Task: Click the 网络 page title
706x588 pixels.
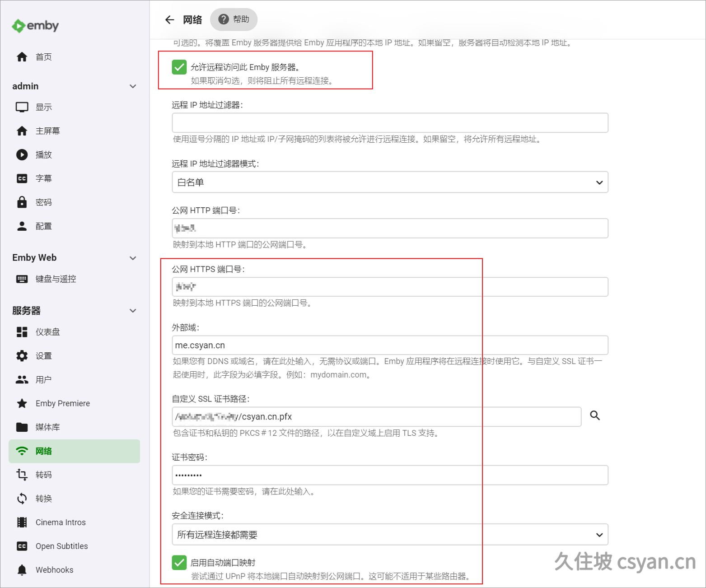Action: pyautogui.click(x=192, y=19)
